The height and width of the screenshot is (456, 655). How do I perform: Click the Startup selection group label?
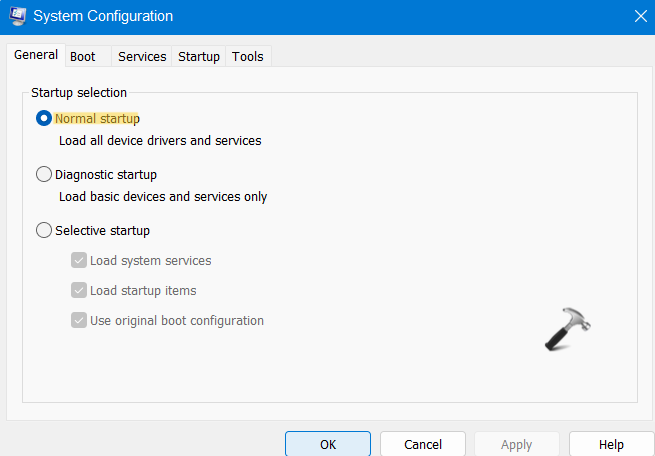pyautogui.click(x=79, y=93)
